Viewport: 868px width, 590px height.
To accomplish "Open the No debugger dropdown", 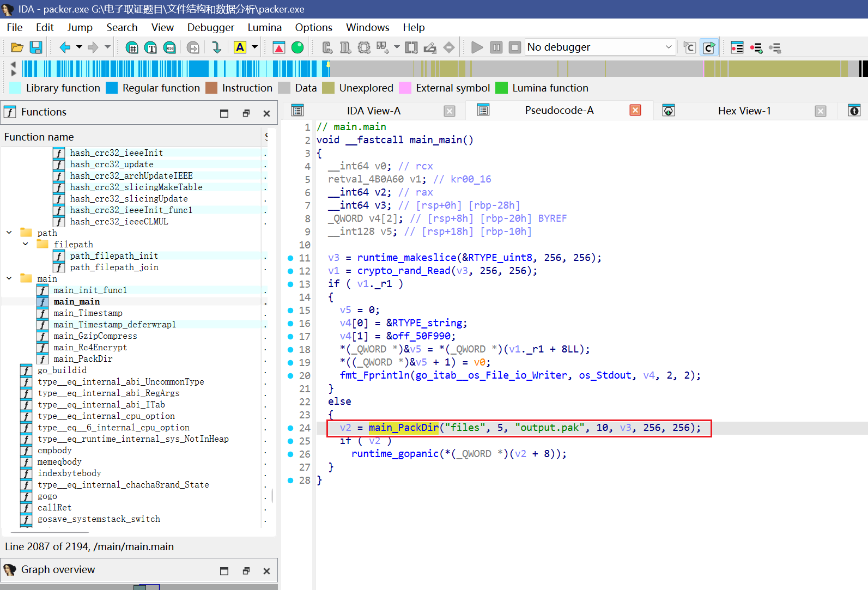I will (668, 47).
